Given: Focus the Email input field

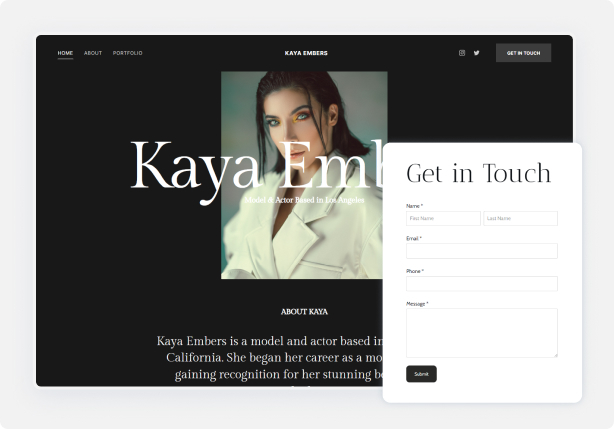Looking at the screenshot, I should [482, 251].
